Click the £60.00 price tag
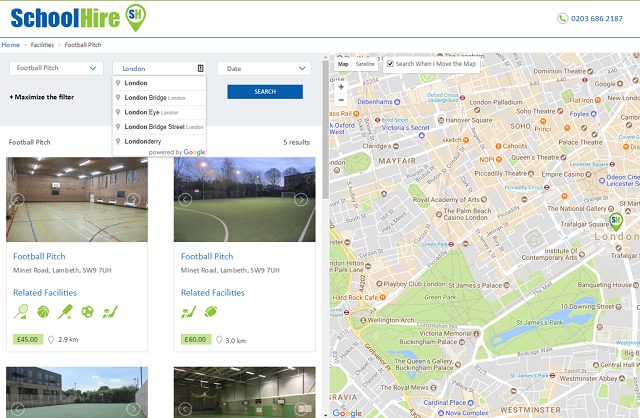The width and height of the screenshot is (640, 418). coord(196,339)
